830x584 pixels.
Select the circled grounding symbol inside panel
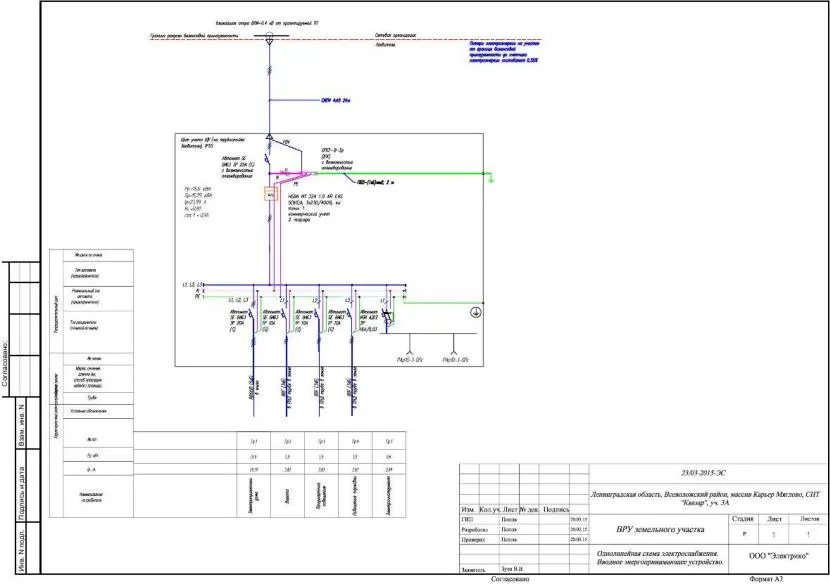coord(476,313)
